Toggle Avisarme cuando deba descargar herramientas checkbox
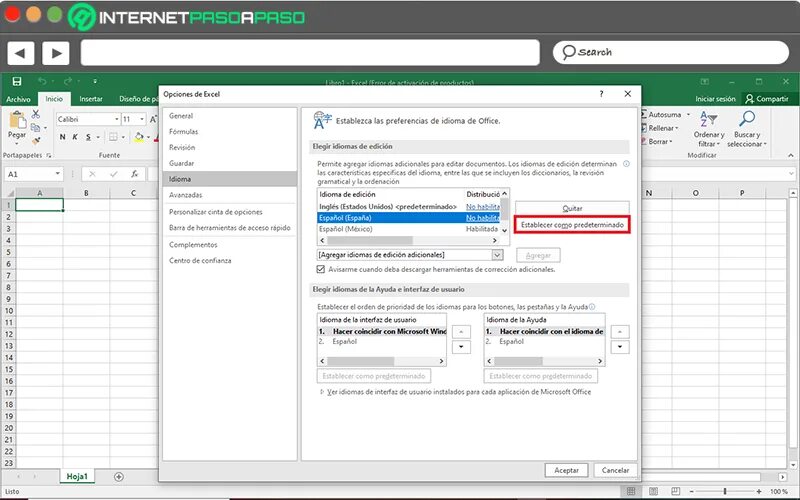Image resolution: width=800 pixels, height=500 pixels. click(320, 269)
